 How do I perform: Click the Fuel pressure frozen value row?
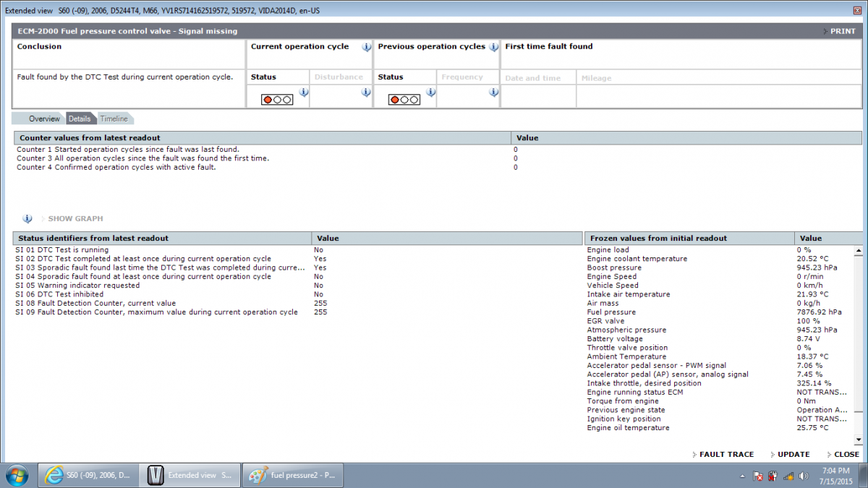click(719, 312)
